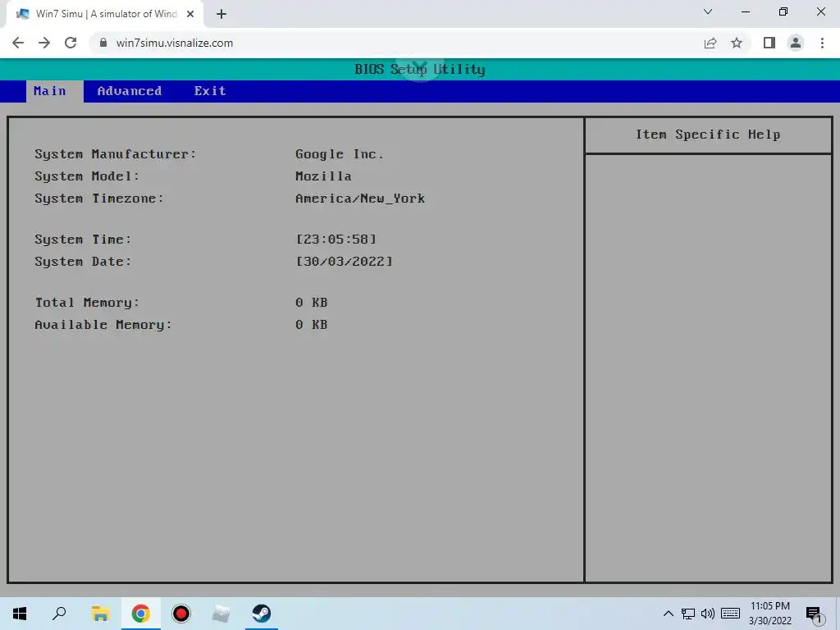Image resolution: width=840 pixels, height=630 pixels.
Task: Reload the current page
Action: point(71,43)
